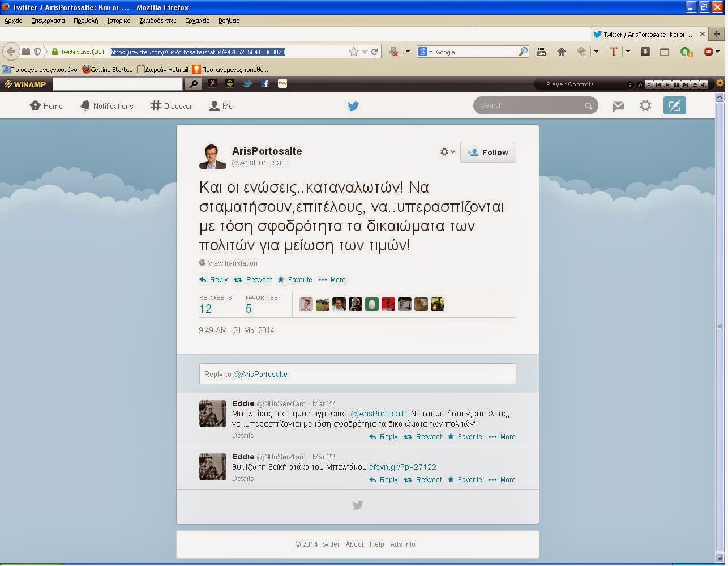The height and width of the screenshot is (566, 728).
Task: Open the Βοήθεια menu
Action: 229,20
